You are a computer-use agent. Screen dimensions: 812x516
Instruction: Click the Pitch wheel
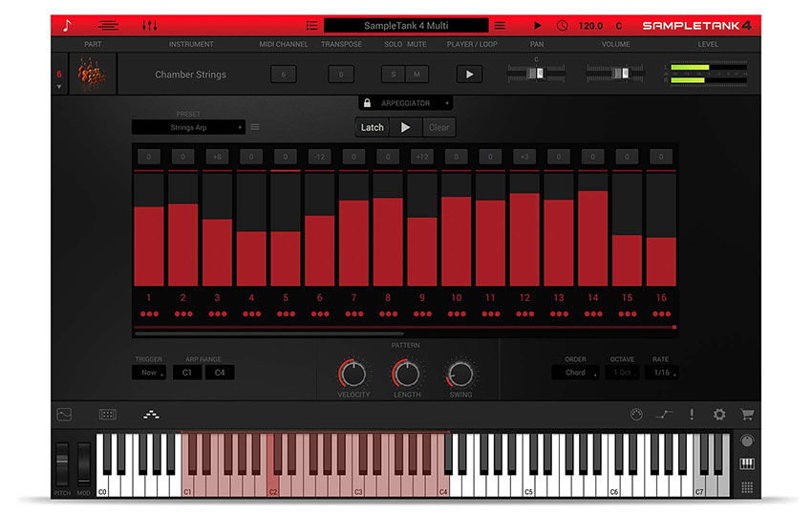(x=62, y=463)
